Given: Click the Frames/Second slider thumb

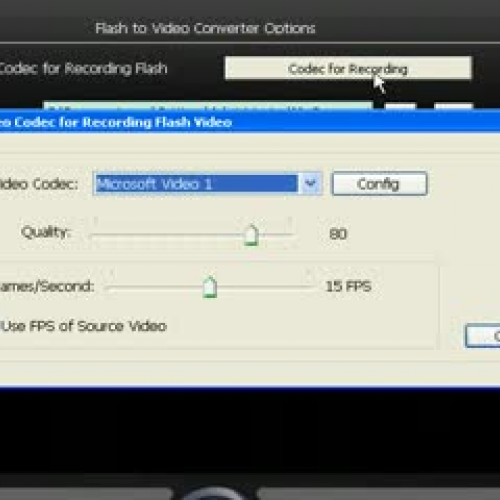Looking at the screenshot, I should click(x=210, y=287).
